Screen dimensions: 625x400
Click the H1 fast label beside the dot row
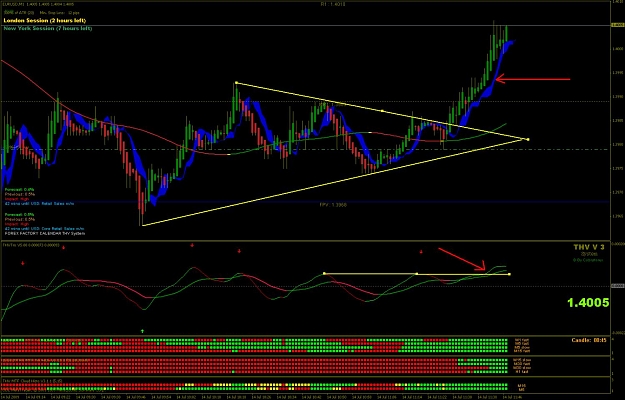(x=522, y=371)
